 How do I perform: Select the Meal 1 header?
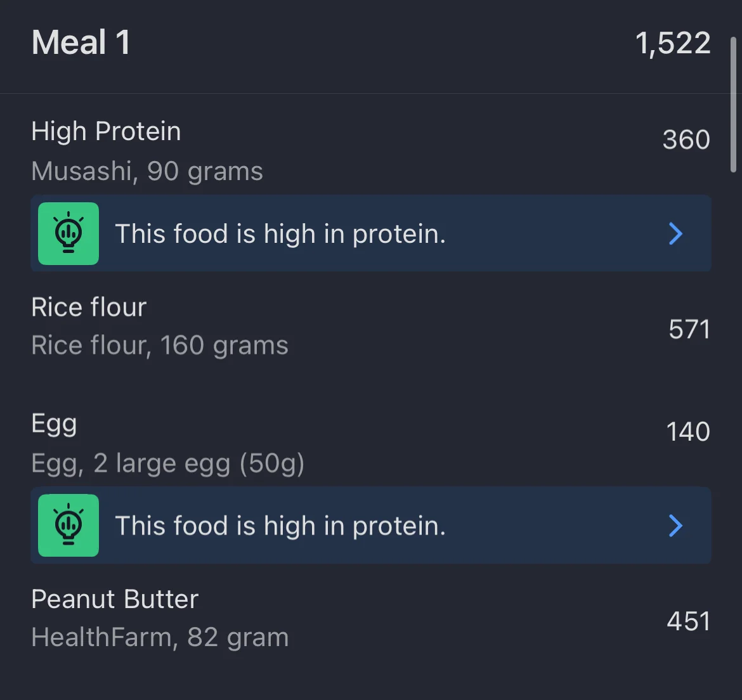click(81, 43)
